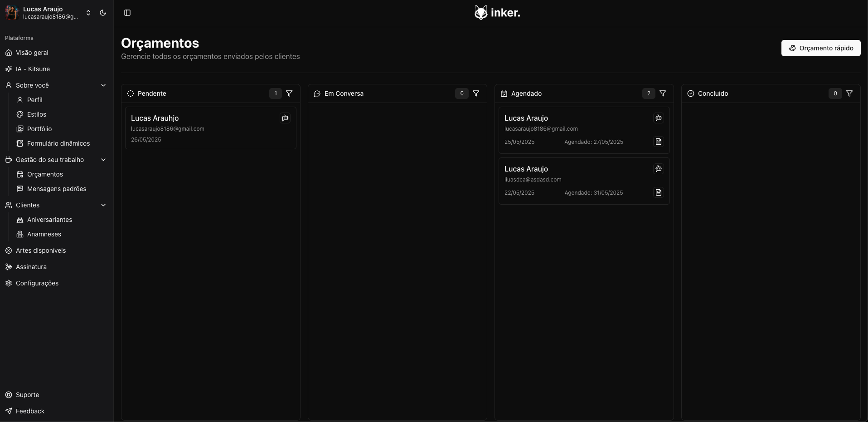Click Agendado calendar icon
Image resolution: width=868 pixels, height=422 pixels.
click(504, 93)
